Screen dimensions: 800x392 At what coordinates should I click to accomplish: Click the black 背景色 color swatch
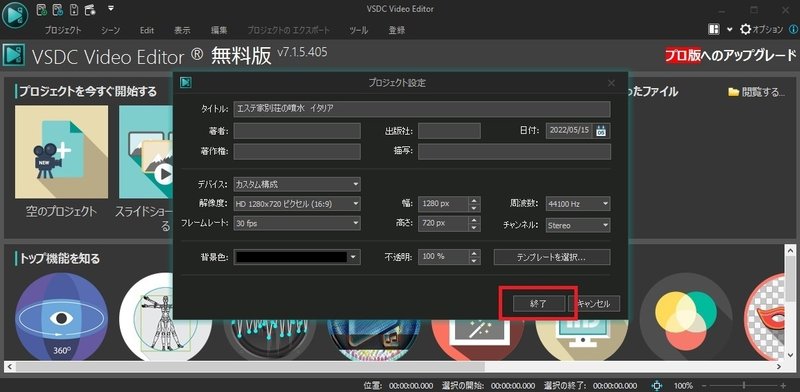(x=291, y=257)
